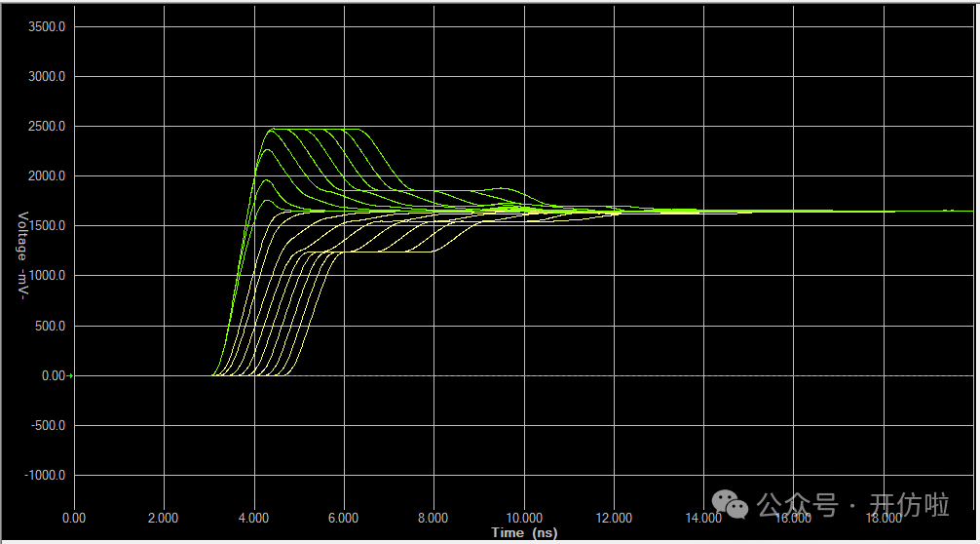The image size is (980, 544).
Task: Click the 18.000 time axis tick label
Action: click(x=883, y=519)
